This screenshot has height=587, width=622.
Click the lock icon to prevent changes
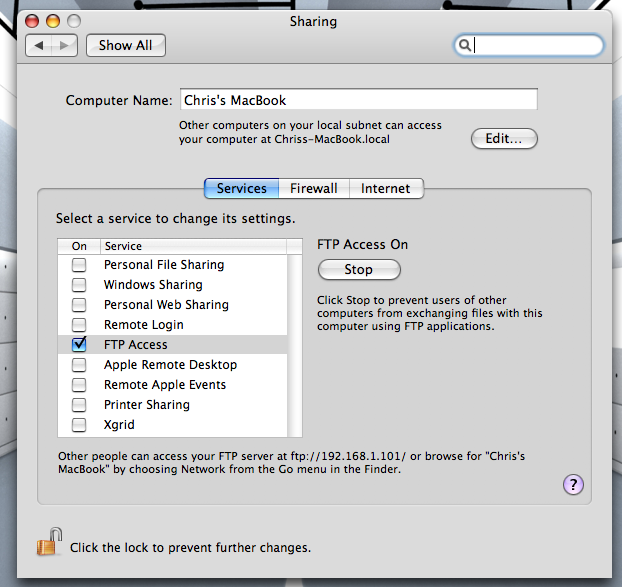pyautogui.click(x=50, y=542)
